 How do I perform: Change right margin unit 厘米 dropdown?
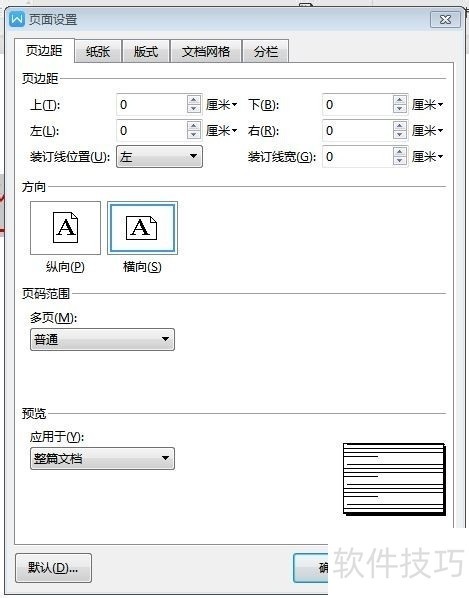[x=427, y=130]
